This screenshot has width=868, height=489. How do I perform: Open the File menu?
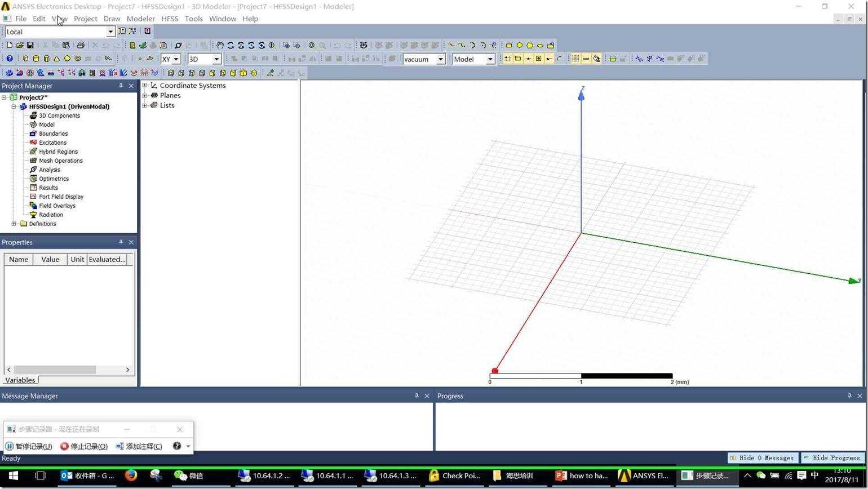click(21, 19)
